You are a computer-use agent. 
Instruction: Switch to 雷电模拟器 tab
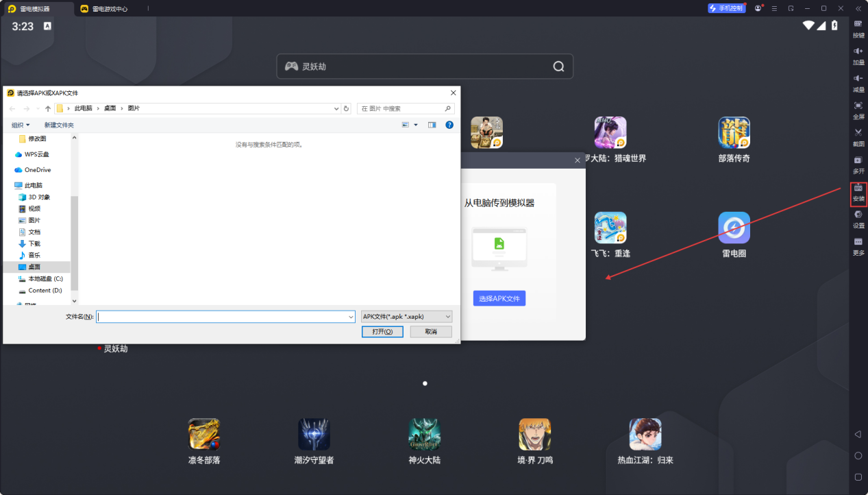click(x=38, y=9)
